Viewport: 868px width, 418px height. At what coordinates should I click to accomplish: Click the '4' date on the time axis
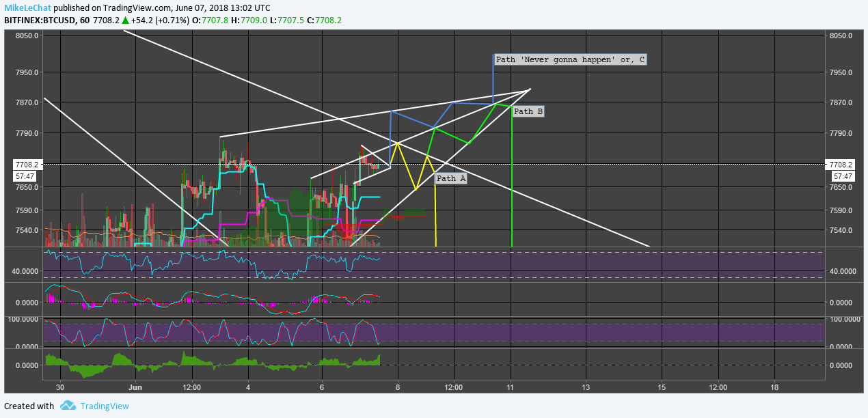point(248,387)
